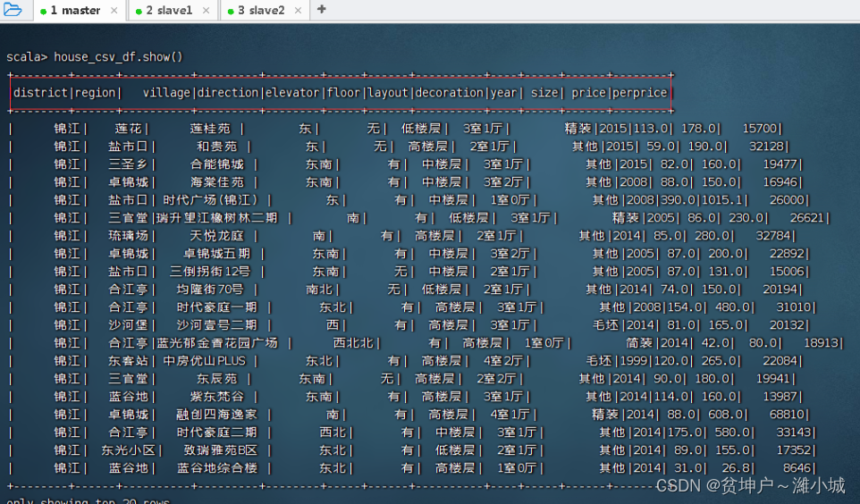The height and width of the screenshot is (504, 860).
Task: Click the perprice value 33143
Action: (793, 433)
